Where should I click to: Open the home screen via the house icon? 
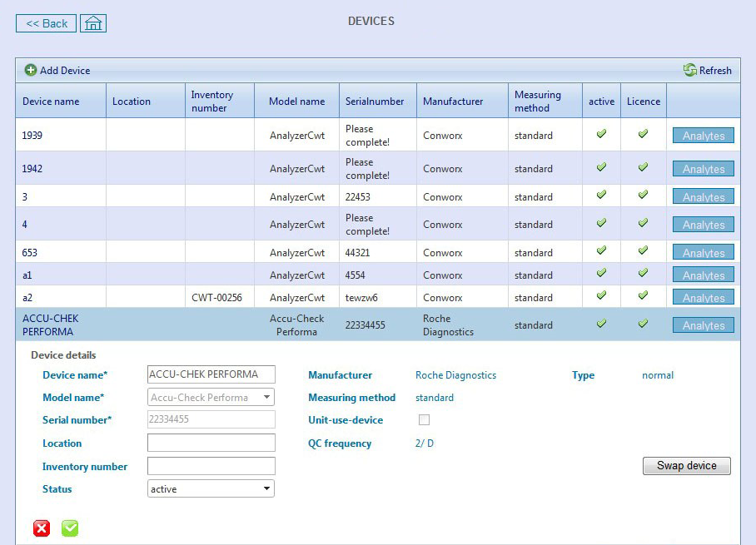click(92, 23)
